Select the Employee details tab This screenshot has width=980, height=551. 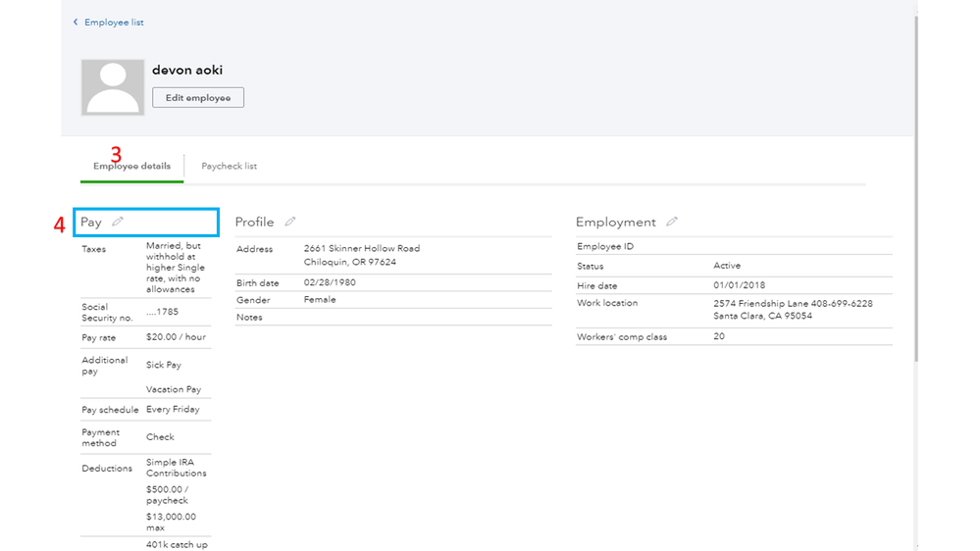click(131, 166)
